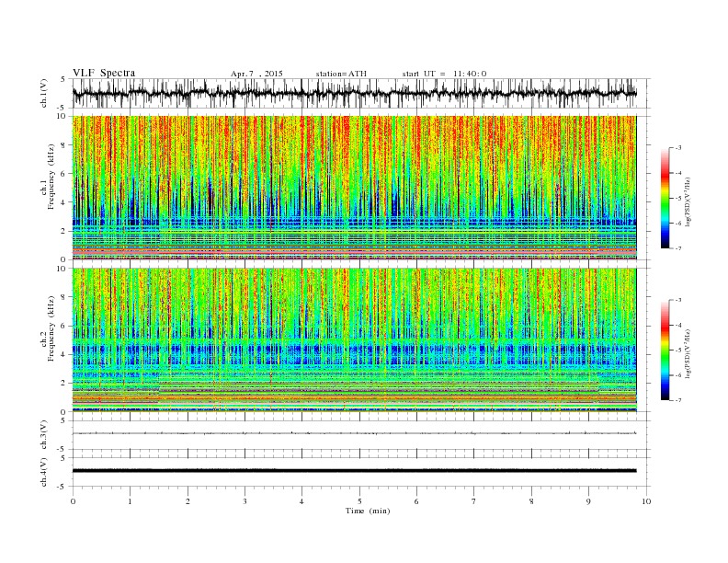Click the "1" tick on the time axis

coord(130,501)
